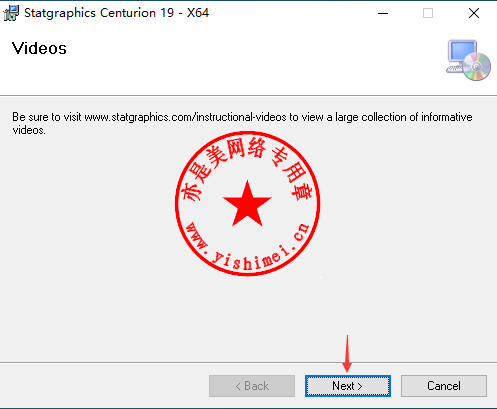Click the red arrow pointing at Next
This screenshot has height=409, width=497.
(x=347, y=354)
